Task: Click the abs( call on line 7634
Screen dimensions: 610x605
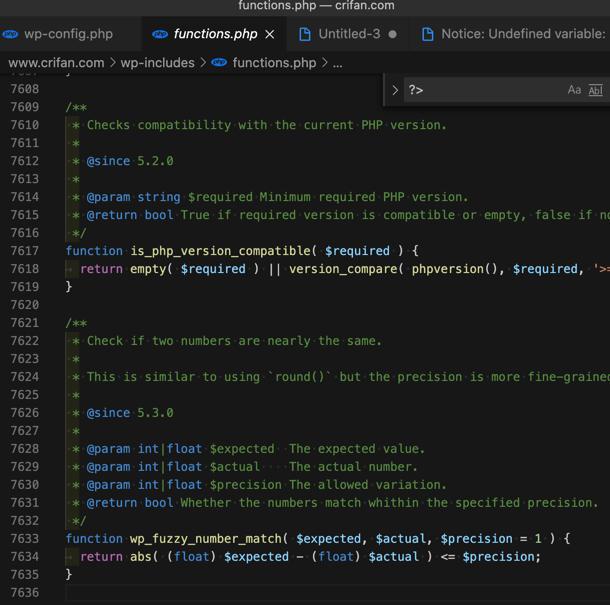Action: [144, 556]
